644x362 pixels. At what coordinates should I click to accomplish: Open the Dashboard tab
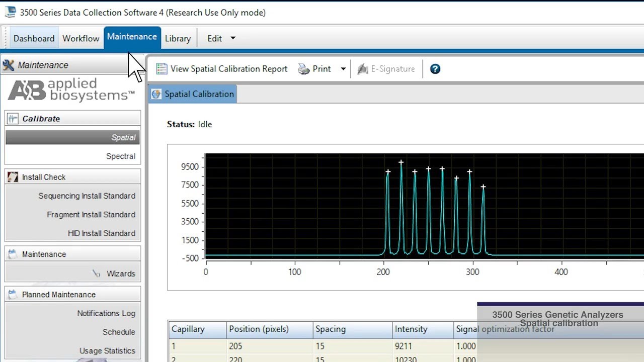(x=34, y=38)
